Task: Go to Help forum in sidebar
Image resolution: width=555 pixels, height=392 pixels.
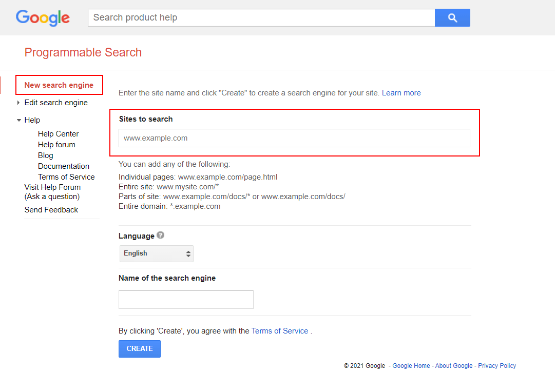Action: tap(56, 145)
